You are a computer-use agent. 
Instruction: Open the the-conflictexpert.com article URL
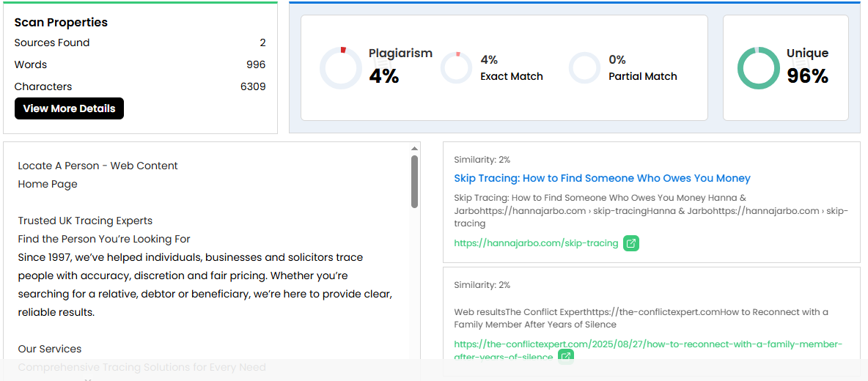(648, 344)
